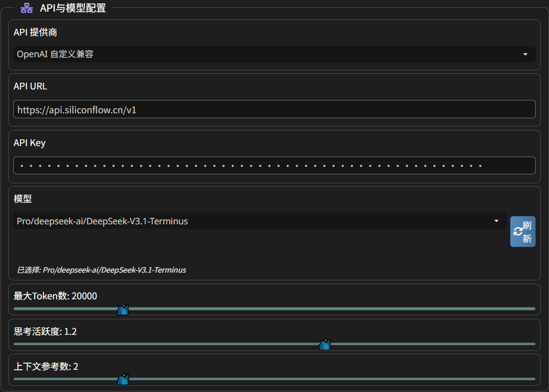Viewport: 549px width, 392px height.
Task: Click the 思考活跃度 slider handle
Action: pyautogui.click(x=325, y=345)
